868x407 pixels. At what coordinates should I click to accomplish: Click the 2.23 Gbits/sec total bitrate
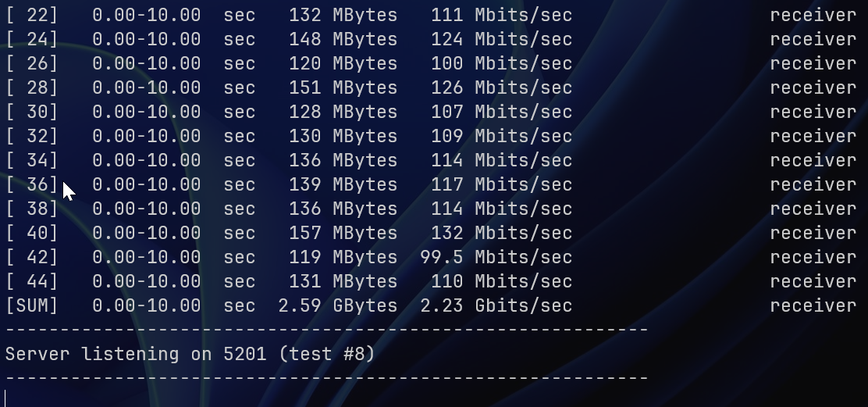point(496,306)
